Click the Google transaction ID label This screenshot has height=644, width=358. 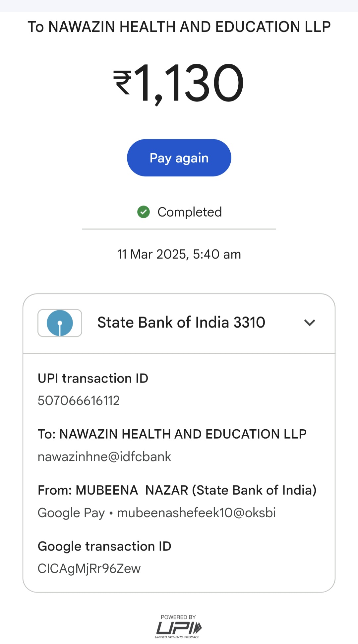click(104, 546)
